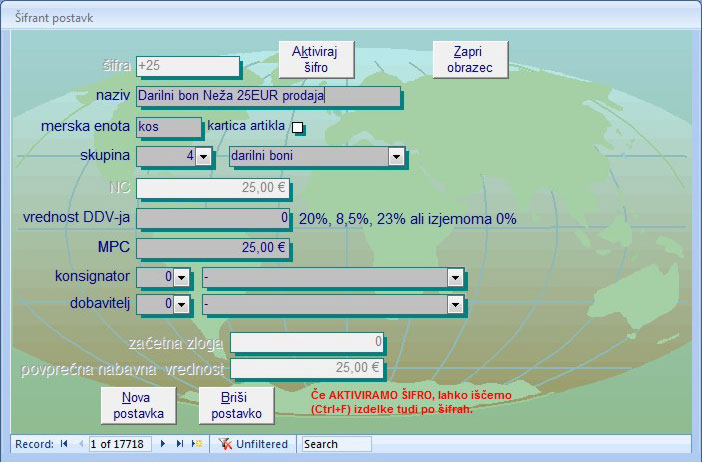
Task: Jump to last record in navigator
Action: pyautogui.click(x=180, y=444)
